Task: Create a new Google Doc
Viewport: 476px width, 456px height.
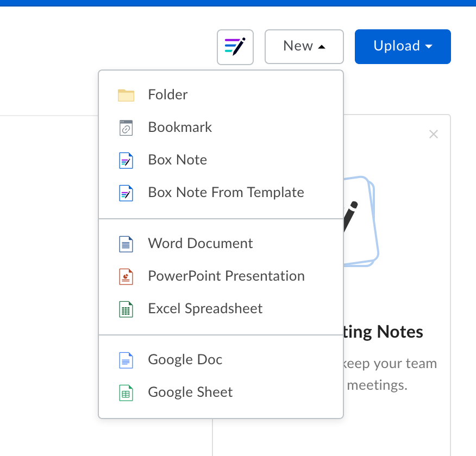Action: click(x=221, y=359)
